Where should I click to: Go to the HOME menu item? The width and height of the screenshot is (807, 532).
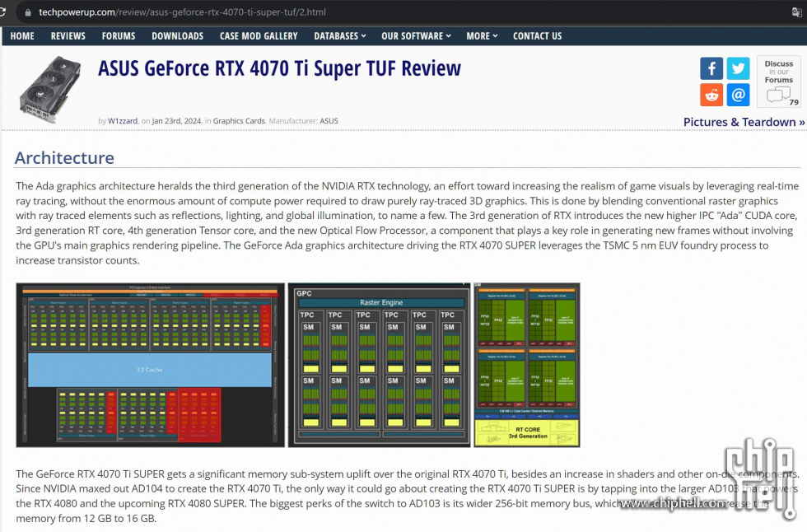point(22,36)
